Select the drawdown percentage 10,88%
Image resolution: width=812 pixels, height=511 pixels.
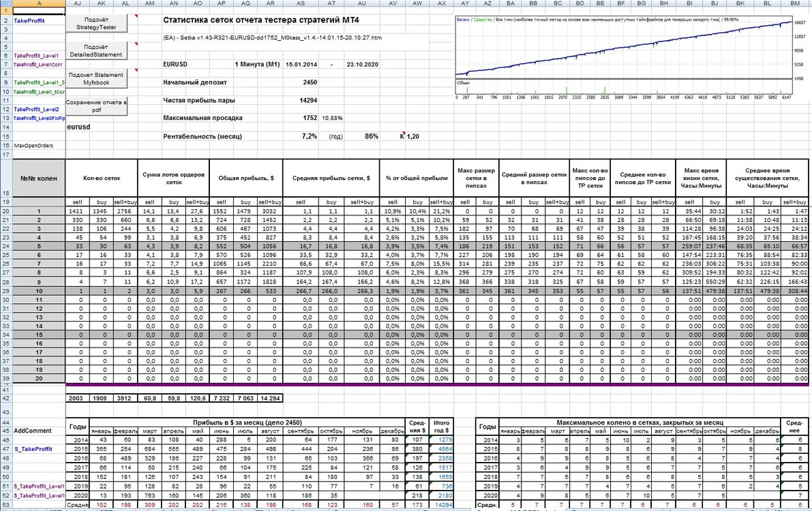pyautogui.click(x=332, y=118)
